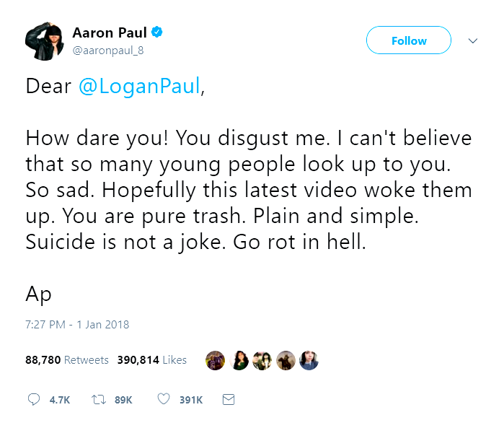Click the envelope direct message icon
The width and height of the screenshot is (504, 428).
(x=229, y=399)
